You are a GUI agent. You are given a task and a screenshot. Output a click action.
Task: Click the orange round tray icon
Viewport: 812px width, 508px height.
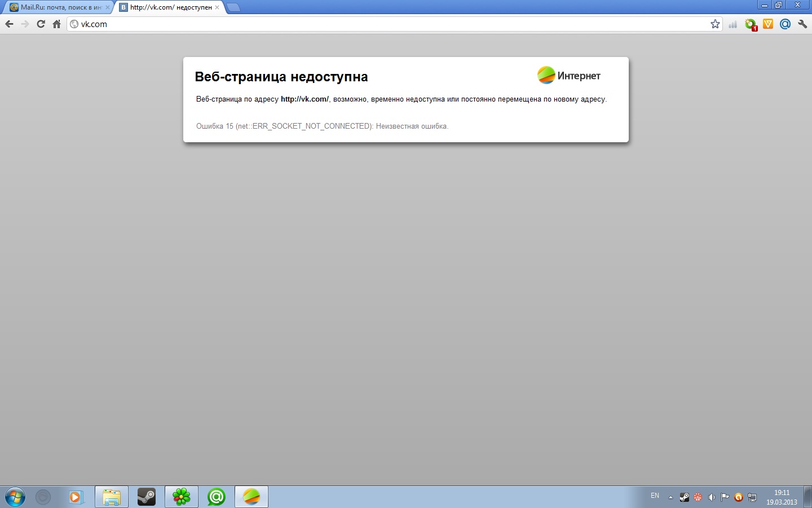point(739,497)
